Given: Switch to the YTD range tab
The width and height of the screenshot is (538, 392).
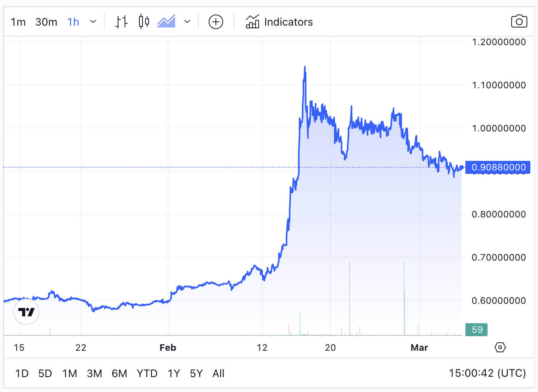Looking at the screenshot, I should click(x=147, y=373).
